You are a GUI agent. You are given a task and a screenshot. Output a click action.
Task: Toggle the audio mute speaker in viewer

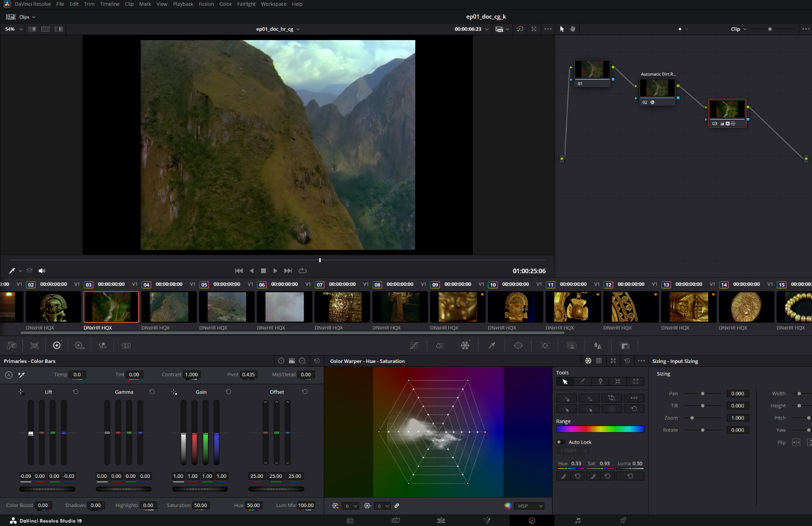coord(42,271)
